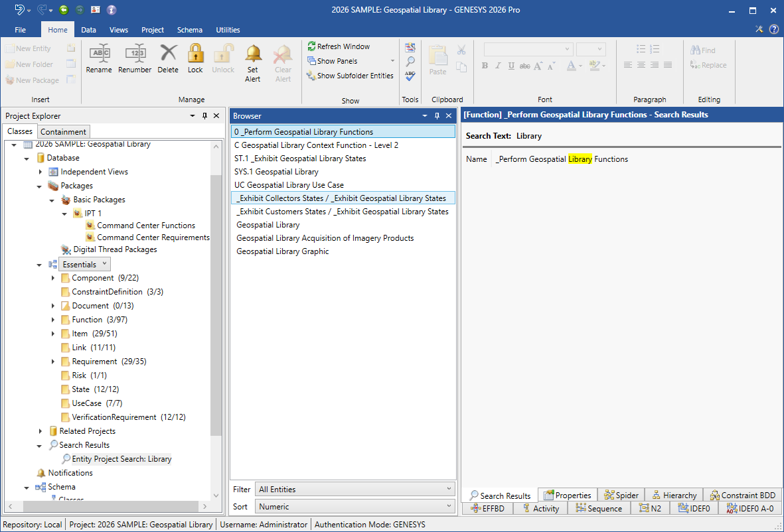Click the Rename icon in the ribbon
The width and height of the screenshot is (784, 532).
click(99, 54)
